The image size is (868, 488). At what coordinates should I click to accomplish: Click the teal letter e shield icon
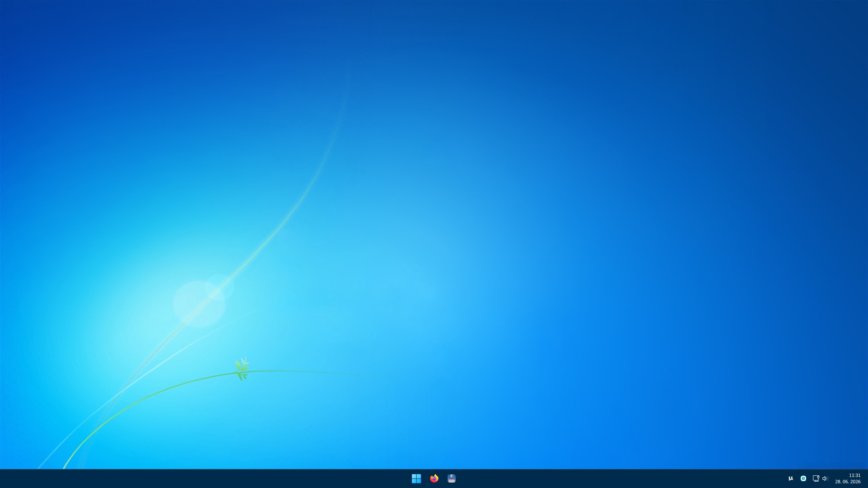[803, 478]
